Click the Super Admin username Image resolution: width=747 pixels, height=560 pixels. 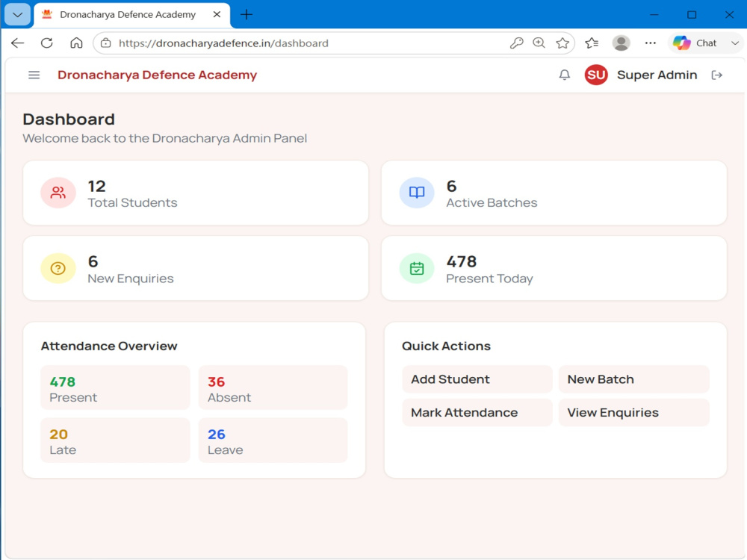[657, 75]
